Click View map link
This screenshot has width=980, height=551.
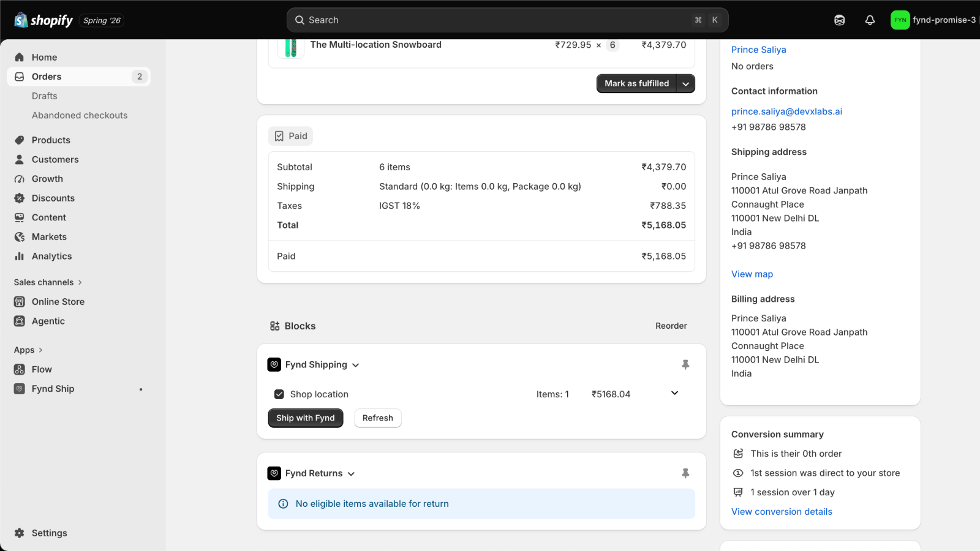click(752, 274)
